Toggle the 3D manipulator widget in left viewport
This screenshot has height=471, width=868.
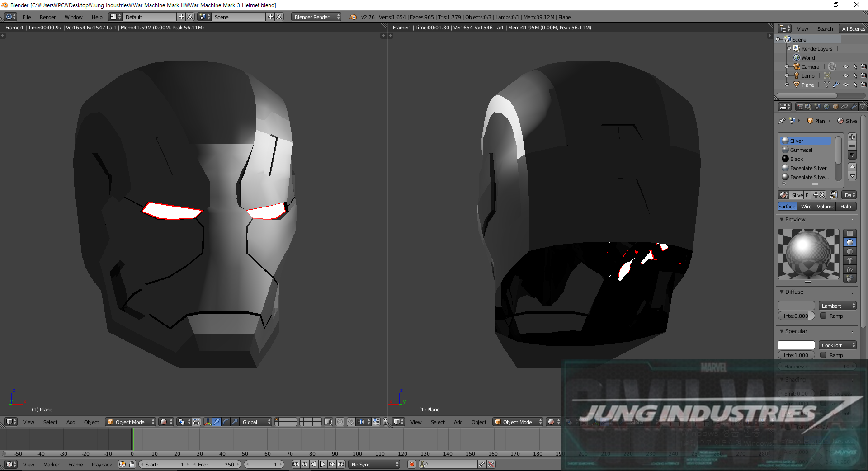pos(208,422)
